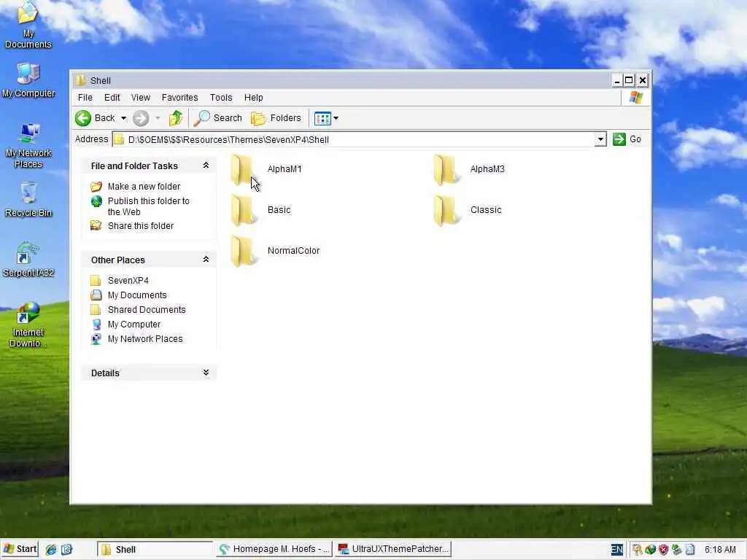Click the EN language bar indicator

(x=616, y=550)
